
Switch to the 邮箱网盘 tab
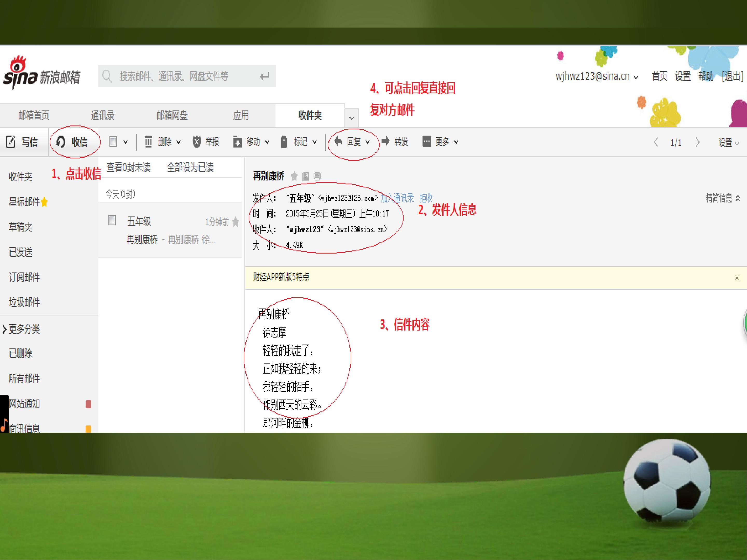pyautogui.click(x=172, y=116)
